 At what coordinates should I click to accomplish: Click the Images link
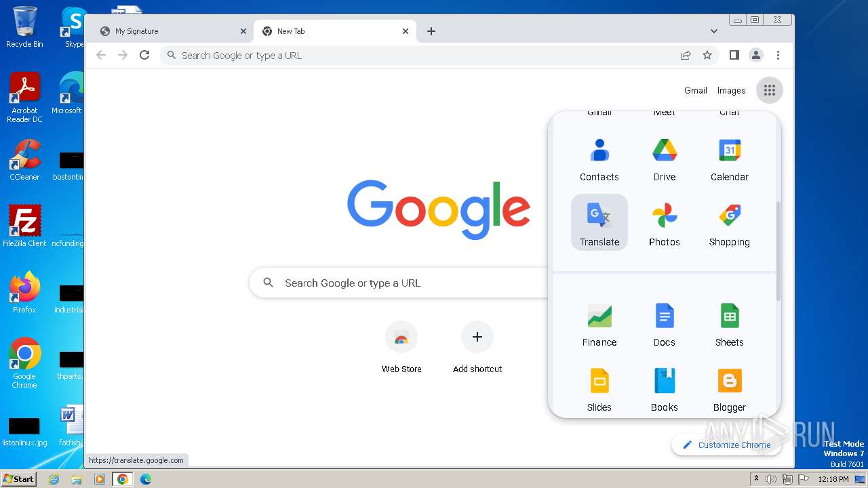(731, 90)
